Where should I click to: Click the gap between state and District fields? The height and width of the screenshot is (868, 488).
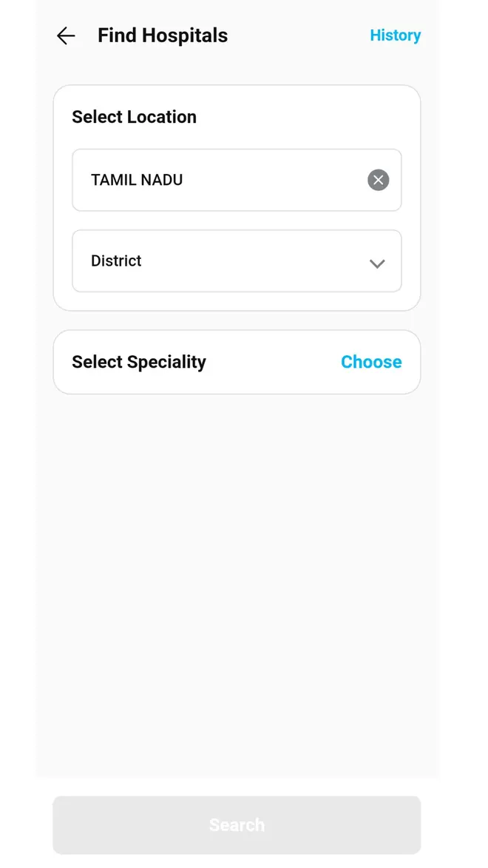pyautogui.click(x=237, y=221)
